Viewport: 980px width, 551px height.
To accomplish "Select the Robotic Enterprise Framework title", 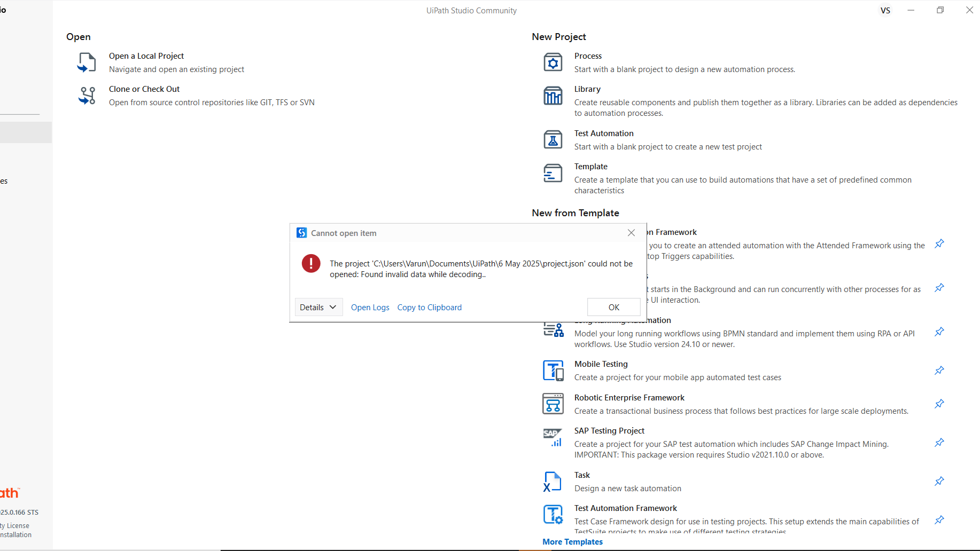I will [629, 398].
